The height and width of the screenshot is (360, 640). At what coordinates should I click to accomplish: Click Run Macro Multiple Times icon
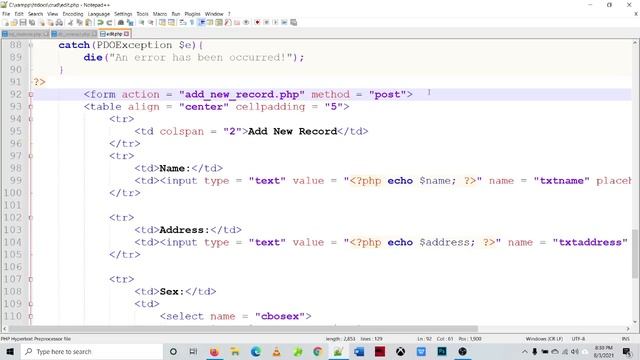(284, 22)
